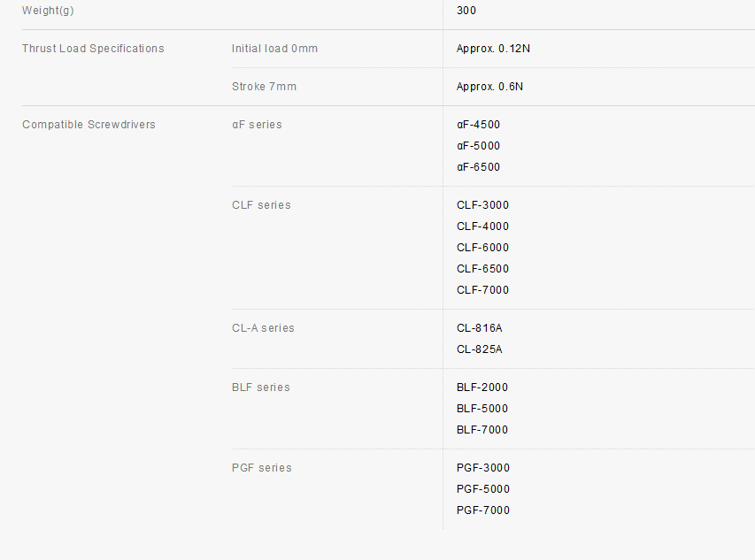
Task: Select the CLF-7000 model
Action: pyautogui.click(x=482, y=290)
